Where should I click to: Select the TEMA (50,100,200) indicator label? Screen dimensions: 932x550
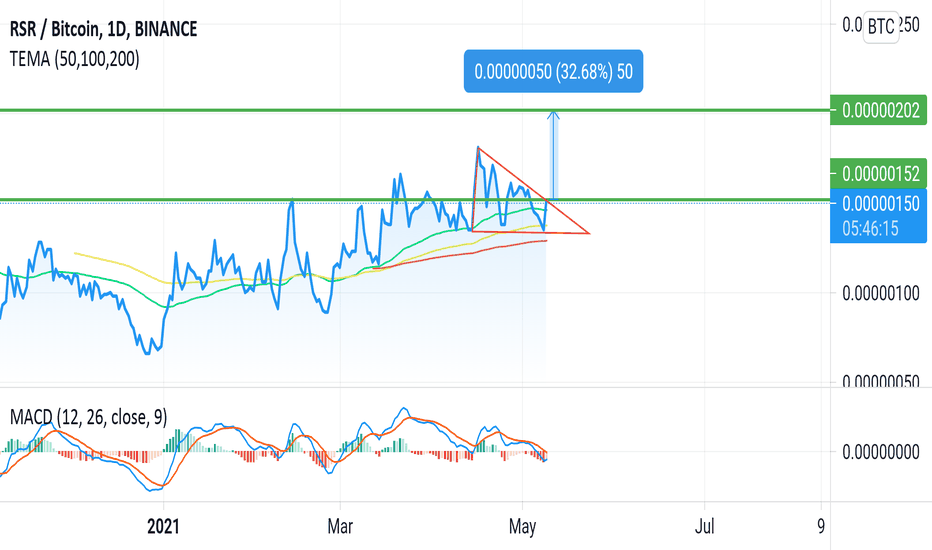click(75, 59)
